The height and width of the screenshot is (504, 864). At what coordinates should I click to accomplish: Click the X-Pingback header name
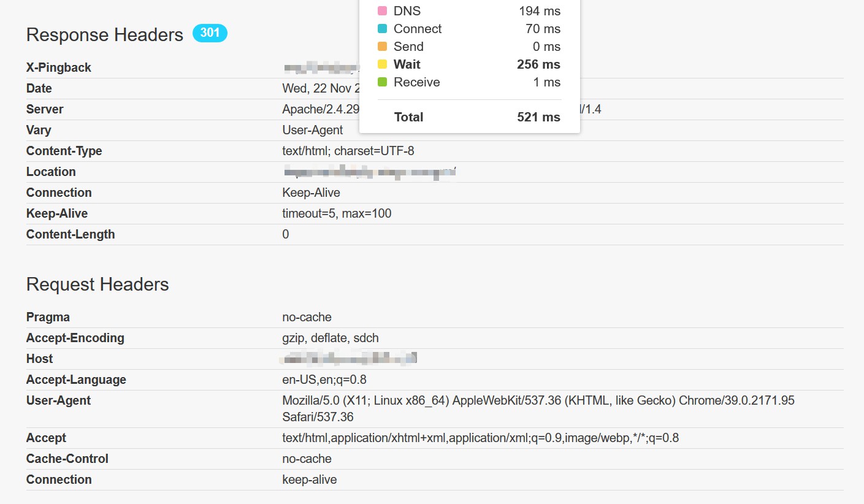pyautogui.click(x=59, y=67)
